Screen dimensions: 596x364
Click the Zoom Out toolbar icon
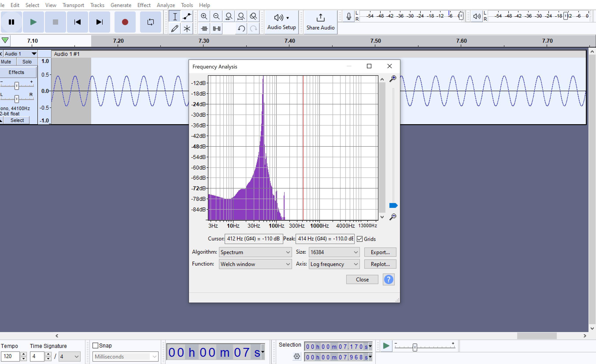coord(216,16)
